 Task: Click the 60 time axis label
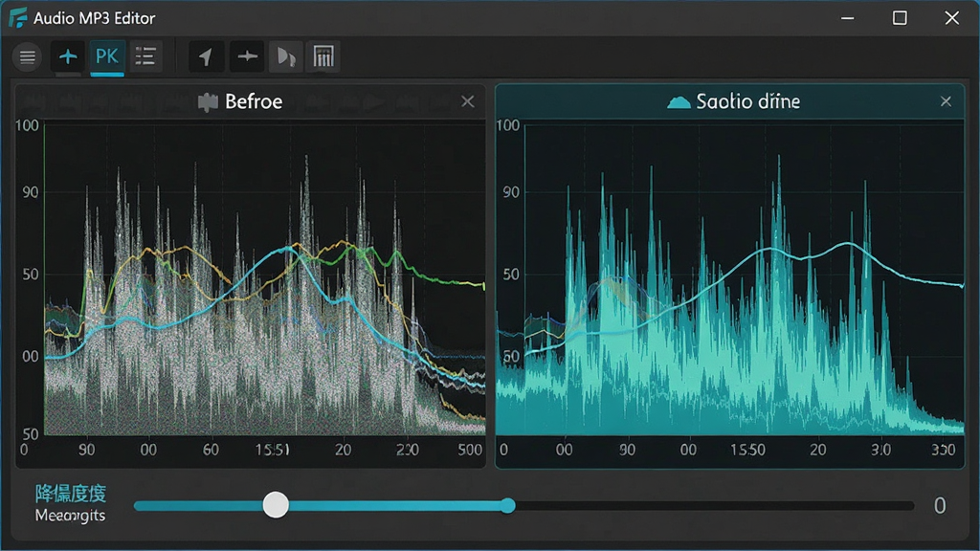(x=211, y=450)
